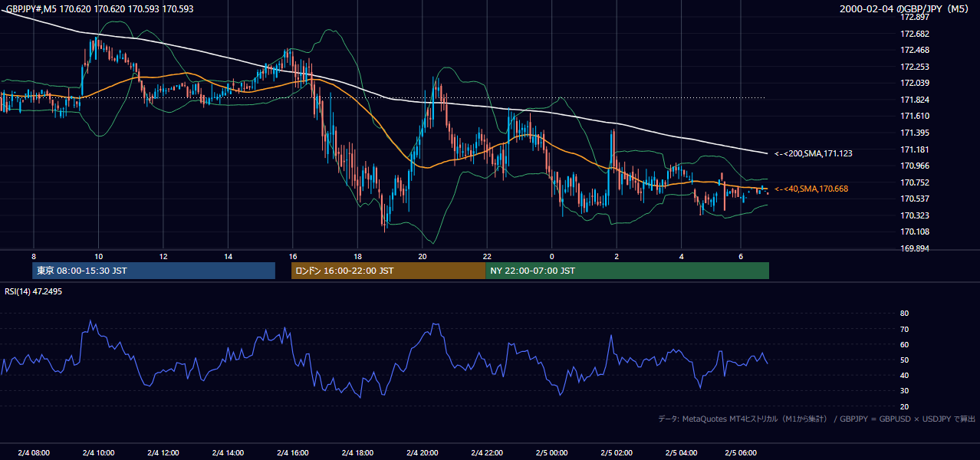Click the price axis value 171.395
The image size is (980, 460).
[915, 133]
